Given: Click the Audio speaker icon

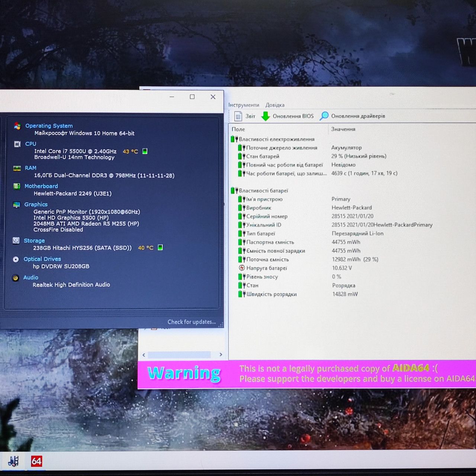Looking at the screenshot, I should [15, 278].
